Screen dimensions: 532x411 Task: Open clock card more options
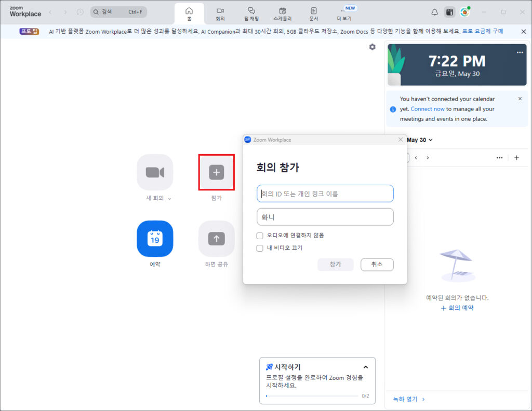pyautogui.click(x=520, y=52)
